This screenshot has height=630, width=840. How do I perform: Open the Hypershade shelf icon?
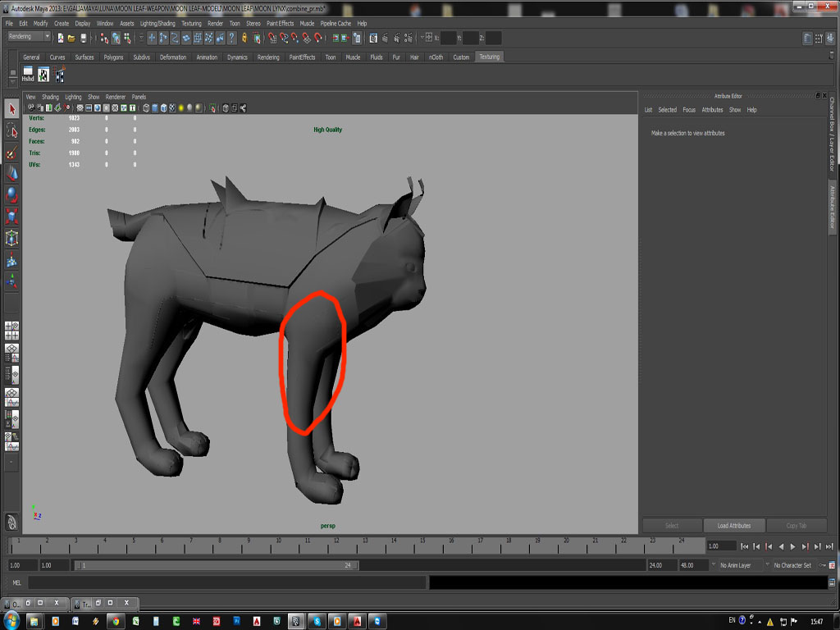click(x=30, y=75)
